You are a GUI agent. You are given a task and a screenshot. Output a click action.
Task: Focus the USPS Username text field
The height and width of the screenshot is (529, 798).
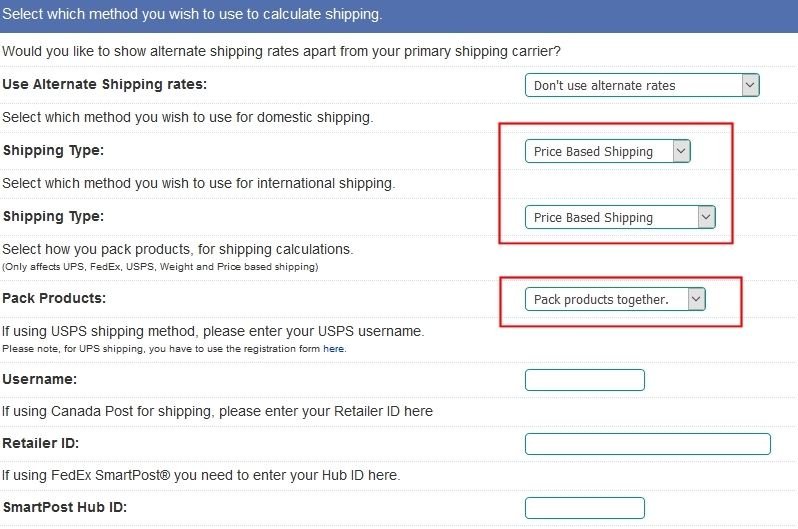[x=585, y=380]
